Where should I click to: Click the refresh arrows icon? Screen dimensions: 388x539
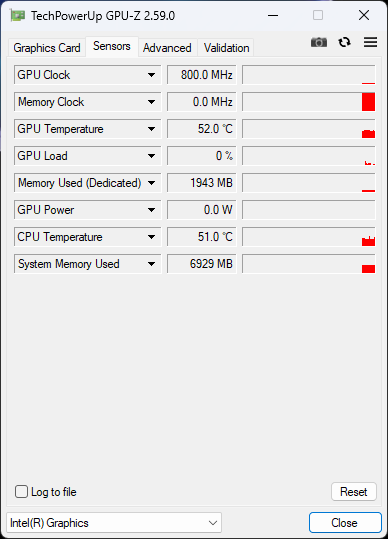[344, 42]
